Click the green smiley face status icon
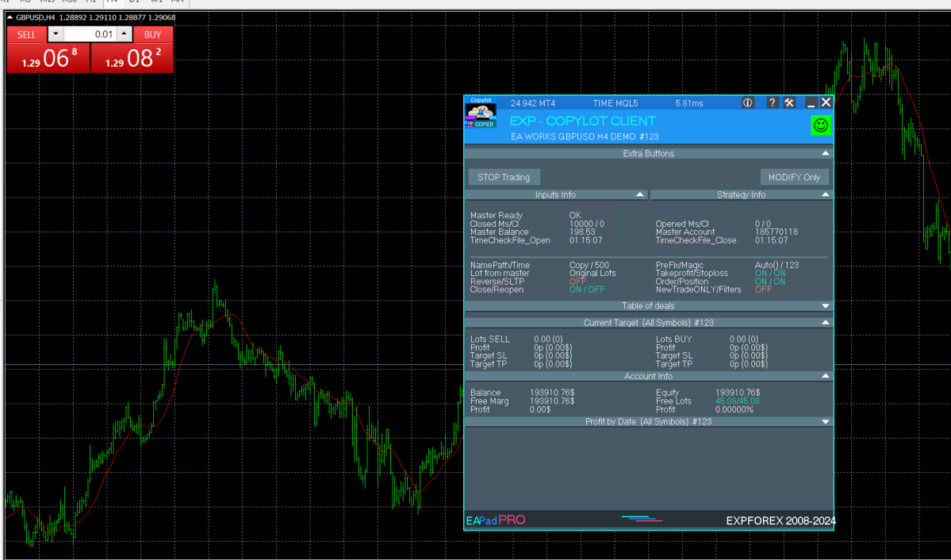This screenshot has height=560, width=951. [821, 125]
